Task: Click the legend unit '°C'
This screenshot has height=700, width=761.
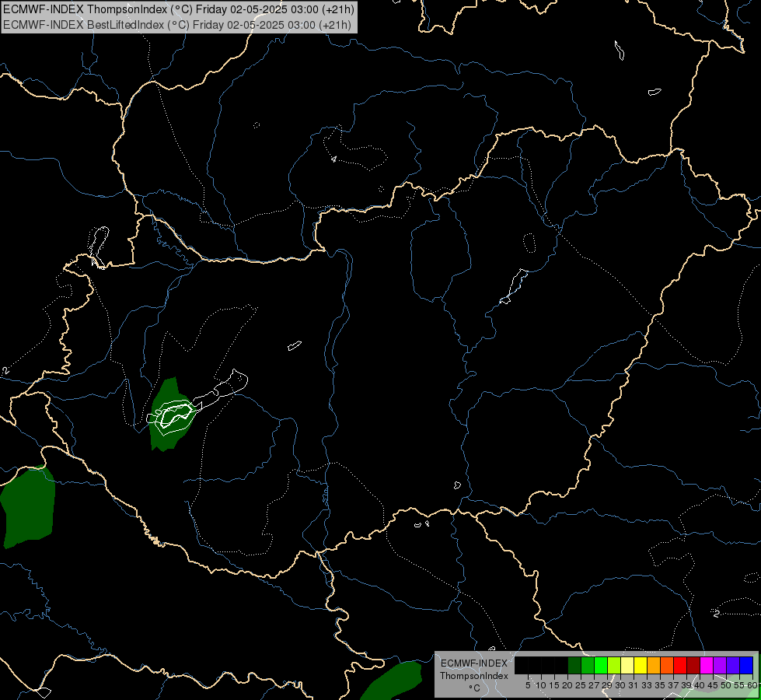Action: (473, 688)
